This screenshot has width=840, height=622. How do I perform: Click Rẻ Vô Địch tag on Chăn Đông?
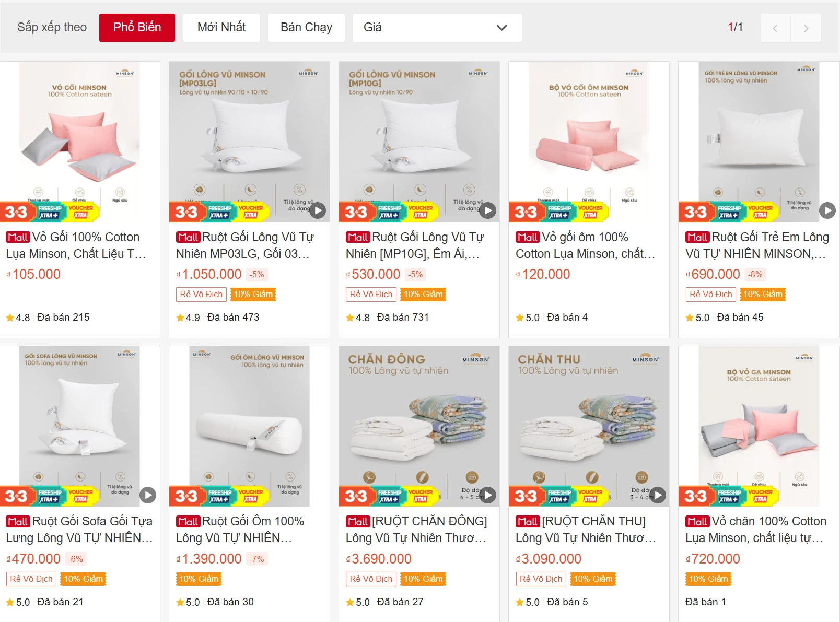click(371, 579)
